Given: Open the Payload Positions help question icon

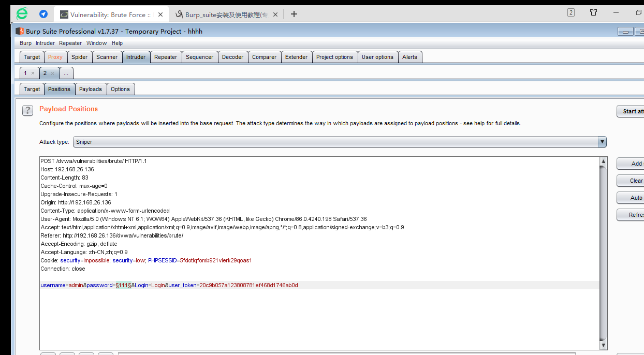Looking at the screenshot, I should point(27,110).
